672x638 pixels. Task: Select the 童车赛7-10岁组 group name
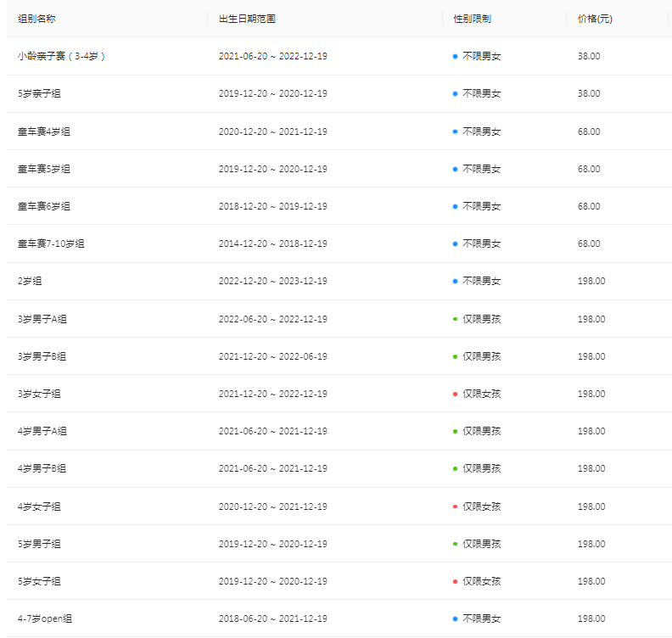(x=51, y=243)
